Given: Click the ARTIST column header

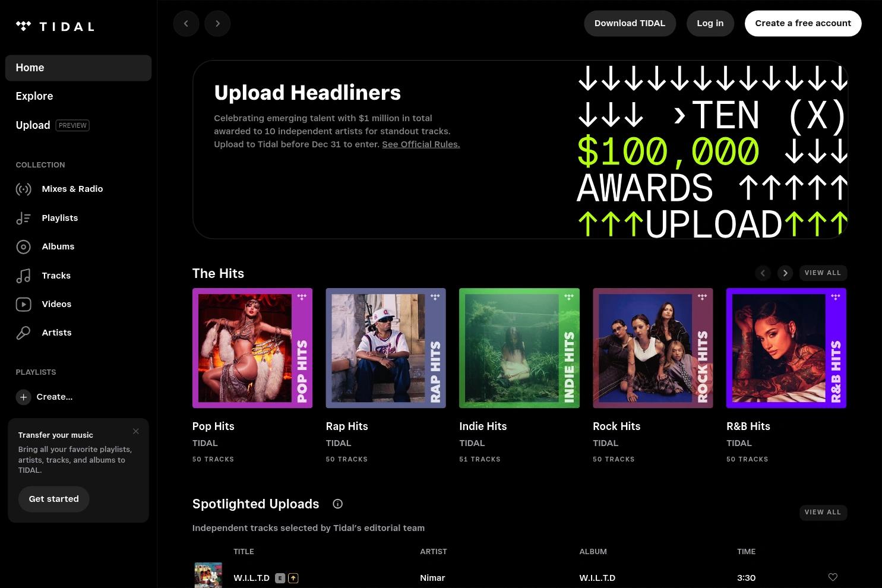Looking at the screenshot, I should tap(434, 552).
